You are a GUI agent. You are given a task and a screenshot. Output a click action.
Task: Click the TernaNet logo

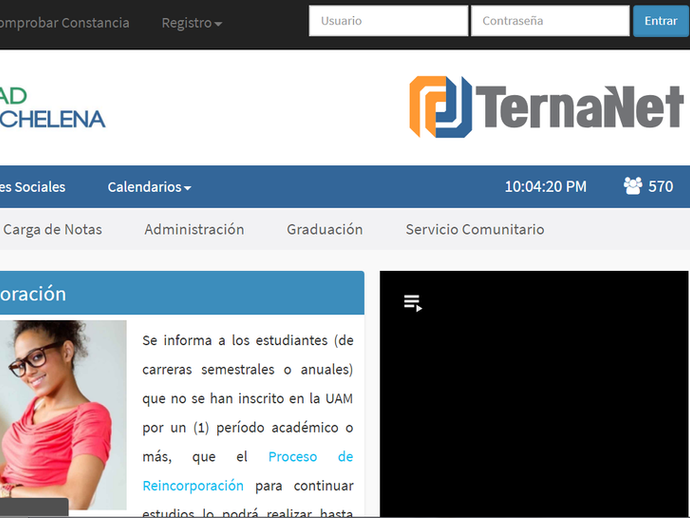point(546,107)
